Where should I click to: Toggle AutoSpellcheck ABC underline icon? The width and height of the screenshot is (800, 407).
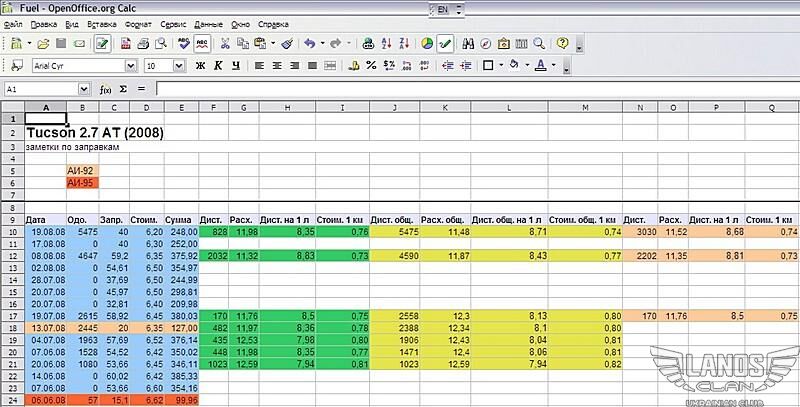(x=202, y=44)
